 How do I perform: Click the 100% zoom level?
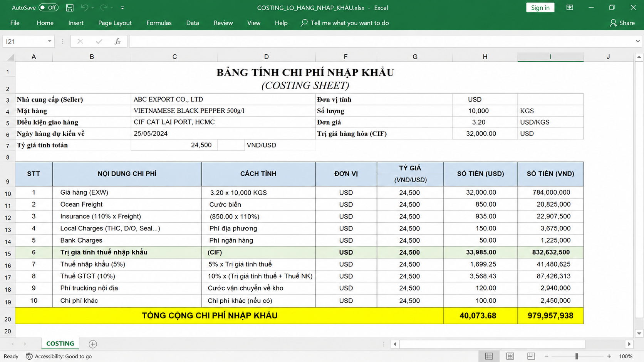(626, 356)
